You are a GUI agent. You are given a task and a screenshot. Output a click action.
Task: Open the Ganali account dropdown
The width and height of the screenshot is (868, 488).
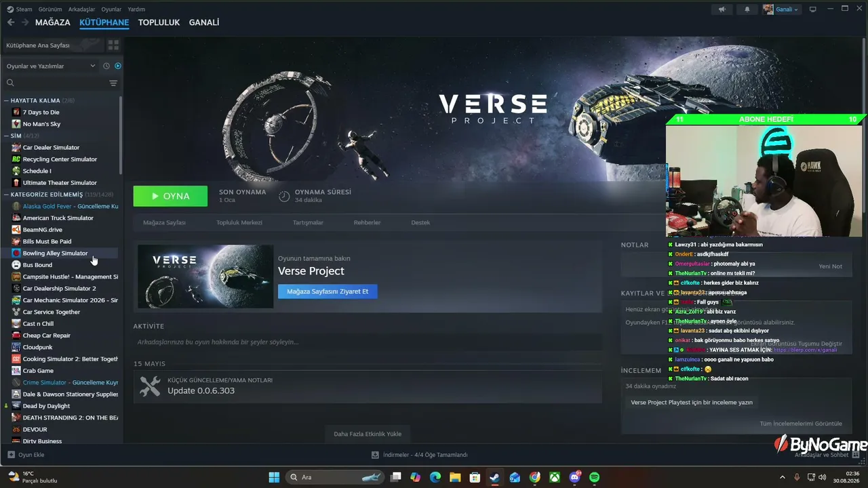pos(781,9)
